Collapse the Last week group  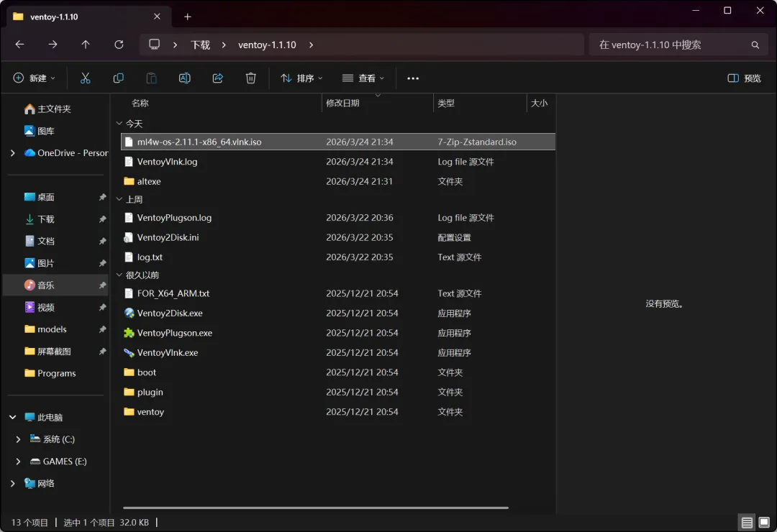click(x=119, y=199)
